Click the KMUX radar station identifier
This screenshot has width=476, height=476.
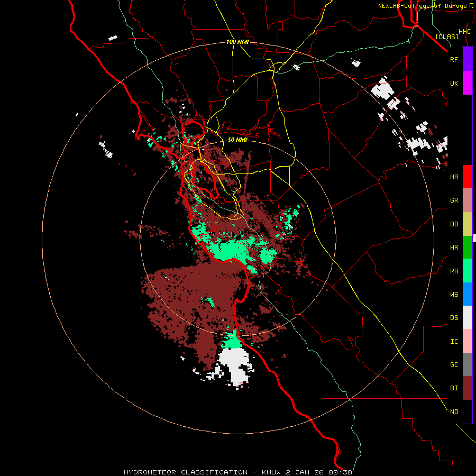pos(272,472)
